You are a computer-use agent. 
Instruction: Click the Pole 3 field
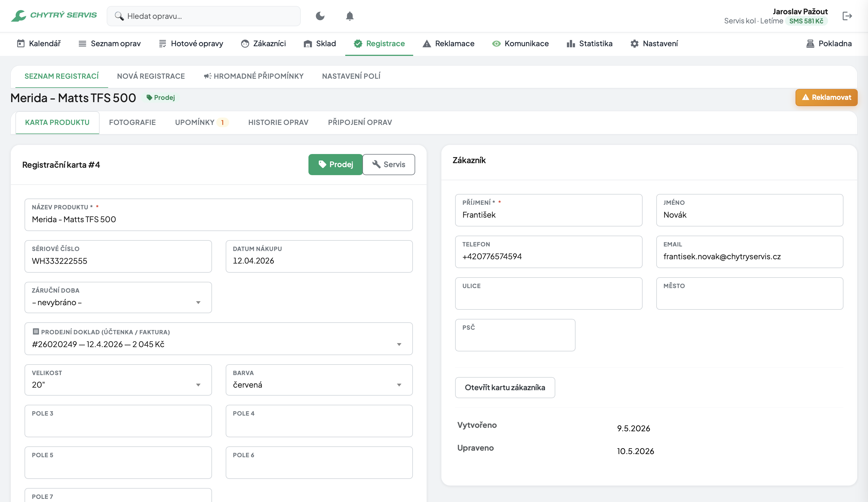(x=118, y=421)
